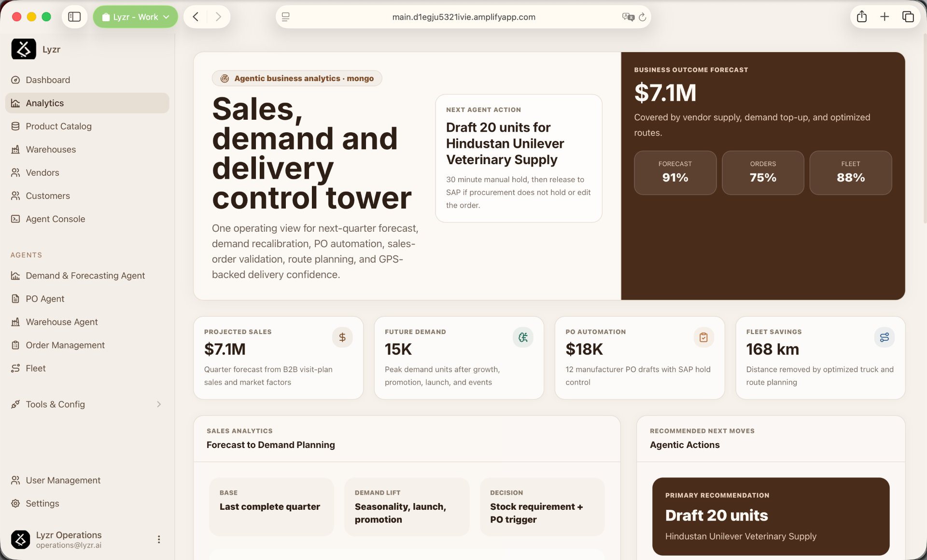Screen dimensions: 927x560
Task: Open a new browser tab with plus icon
Action: point(885,17)
